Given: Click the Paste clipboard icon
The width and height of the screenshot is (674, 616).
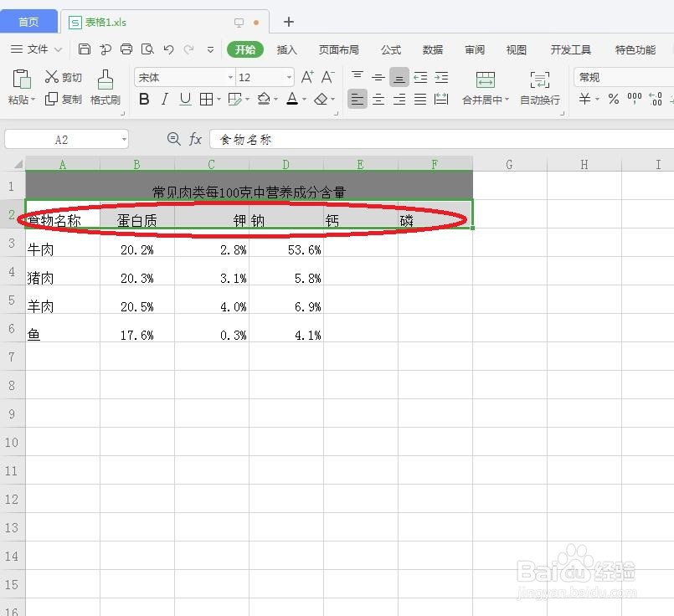Looking at the screenshot, I should pyautogui.click(x=22, y=79).
